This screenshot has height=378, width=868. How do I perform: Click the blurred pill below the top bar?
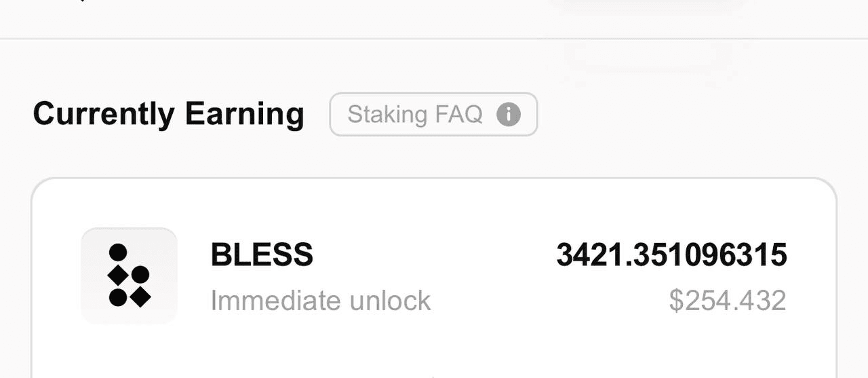[x=648, y=56]
